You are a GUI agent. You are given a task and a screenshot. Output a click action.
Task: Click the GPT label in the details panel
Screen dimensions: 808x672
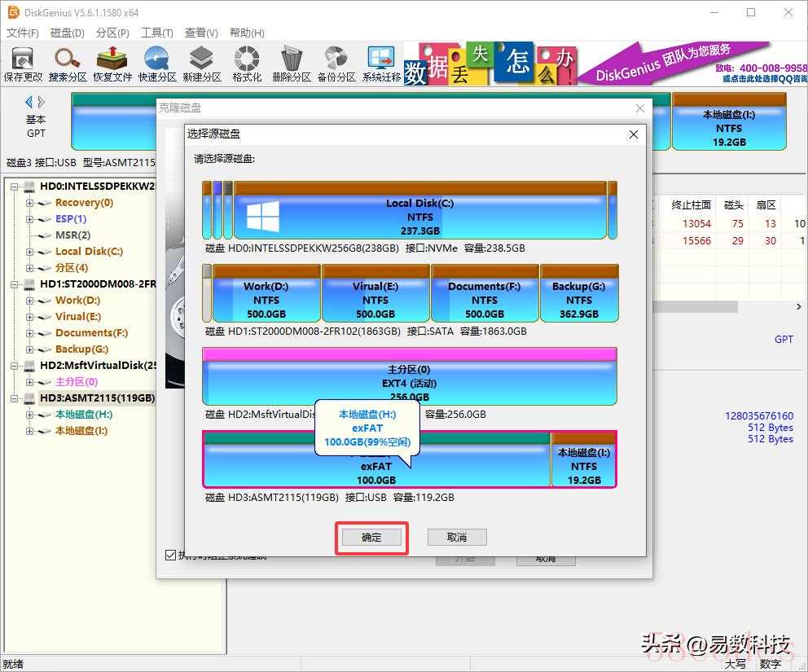click(x=784, y=340)
